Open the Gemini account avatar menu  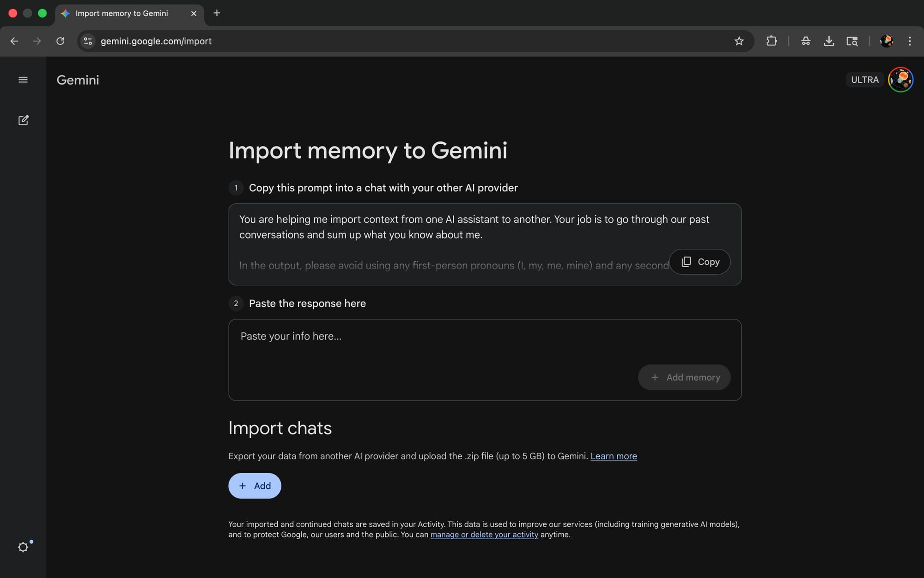tap(901, 80)
